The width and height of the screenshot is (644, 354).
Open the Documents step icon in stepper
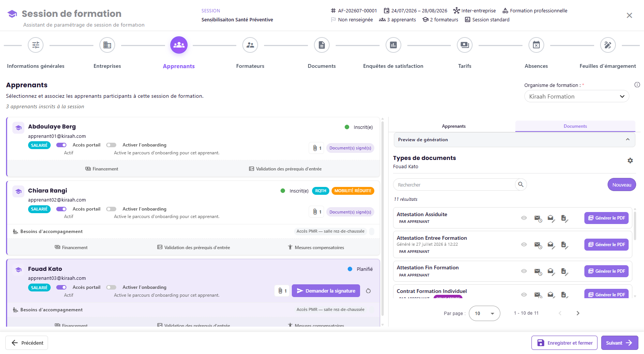point(322,45)
